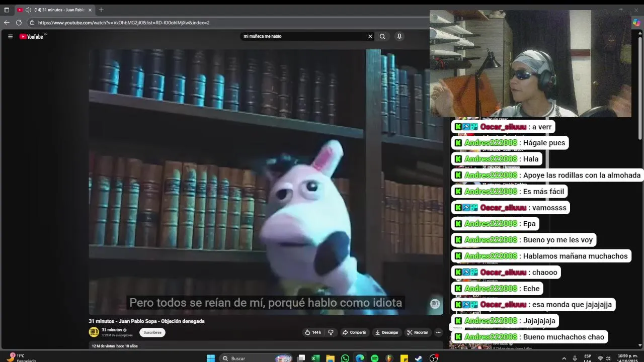Click the Descargar download button
This screenshot has width=644, height=362.
(386, 332)
